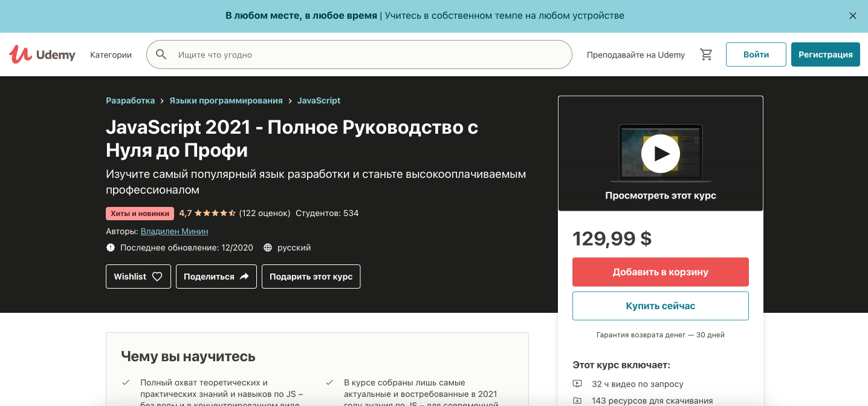The width and height of the screenshot is (868, 406).
Task: Click 'Чему вы научитесь' heading
Action: (x=188, y=356)
